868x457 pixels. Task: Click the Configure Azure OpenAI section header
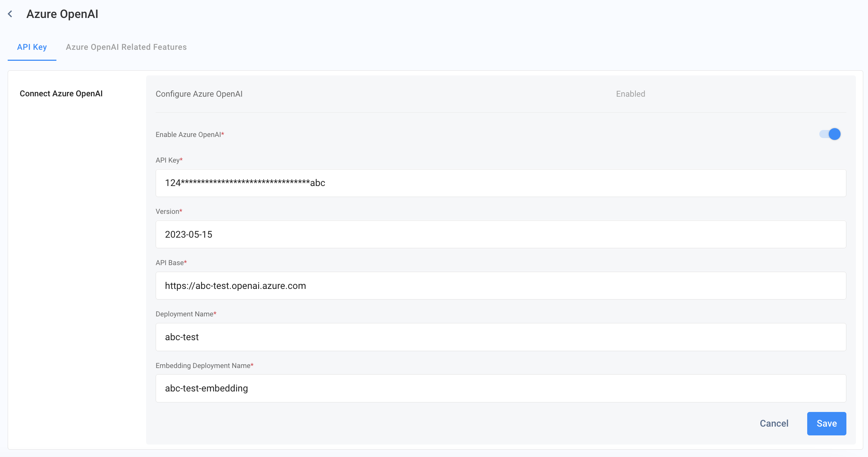click(199, 94)
